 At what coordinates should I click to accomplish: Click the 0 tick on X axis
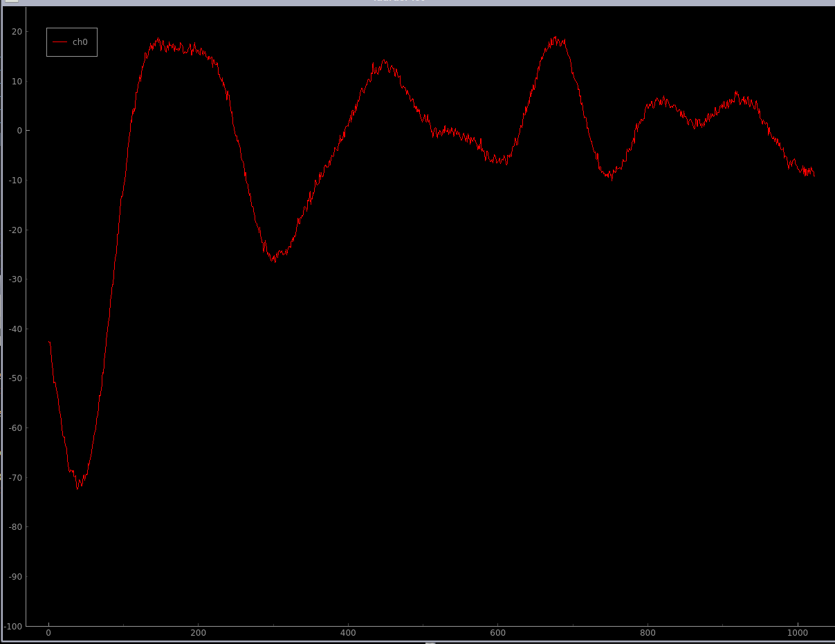(48, 633)
